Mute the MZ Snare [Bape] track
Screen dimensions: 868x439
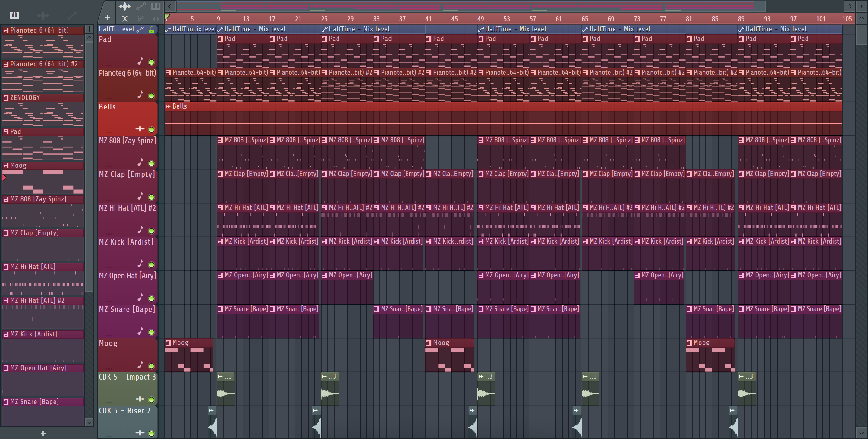[x=152, y=332]
